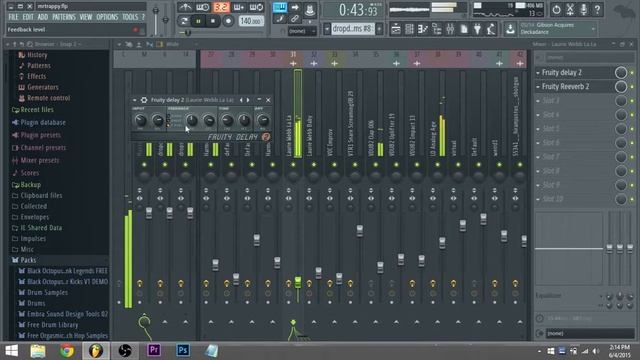
Task: Open the mixer output (none) dropdown at bottom
Action: tap(590, 333)
